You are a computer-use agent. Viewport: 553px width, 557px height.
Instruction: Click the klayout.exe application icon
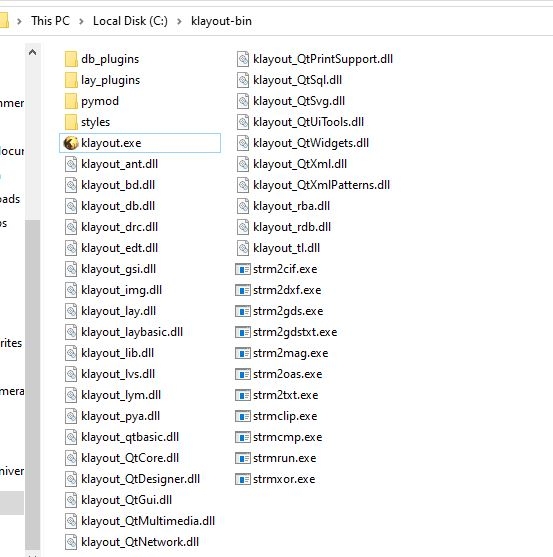pos(71,143)
